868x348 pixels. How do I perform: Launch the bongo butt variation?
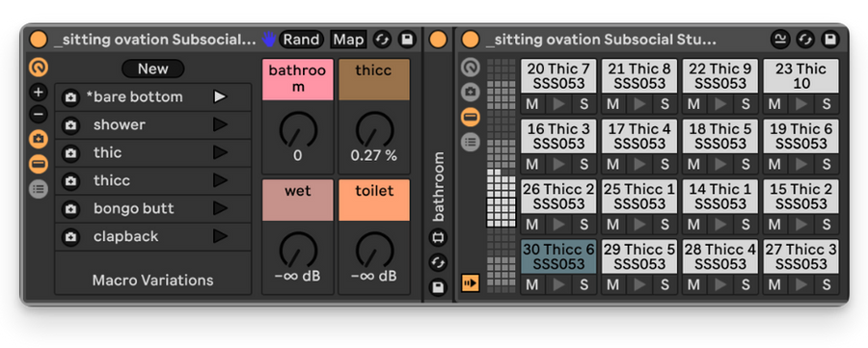click(x=220, y=208)
